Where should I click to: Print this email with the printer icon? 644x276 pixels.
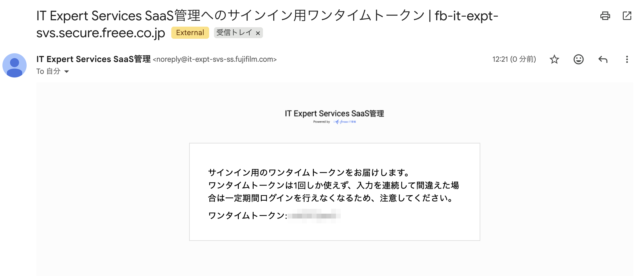(605, 16)
